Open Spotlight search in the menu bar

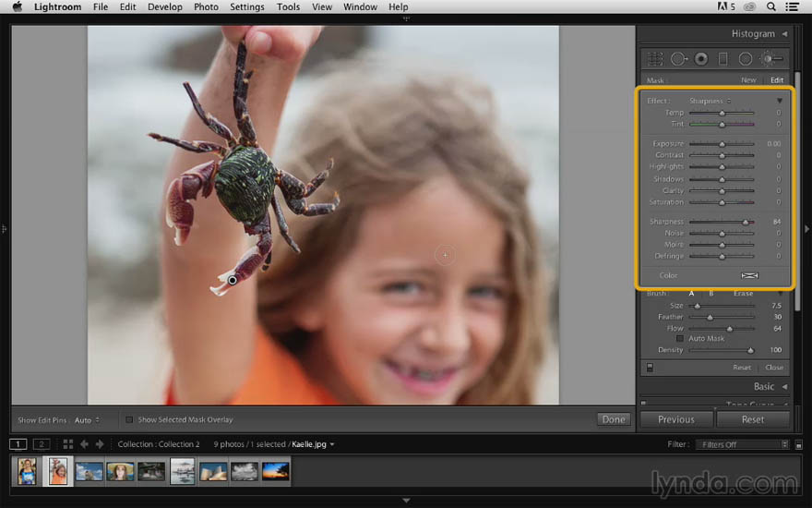[x=771, y=6]
